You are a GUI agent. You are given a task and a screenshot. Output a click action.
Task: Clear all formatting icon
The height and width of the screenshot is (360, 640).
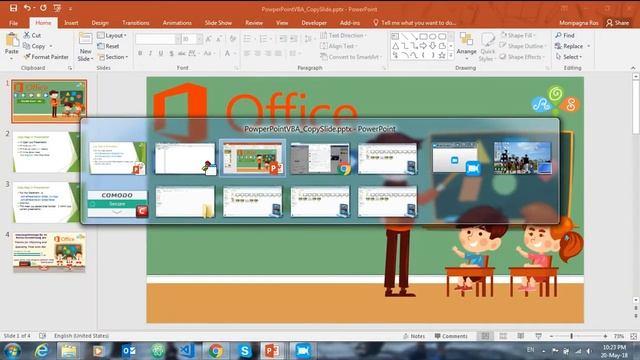(233, 39)
